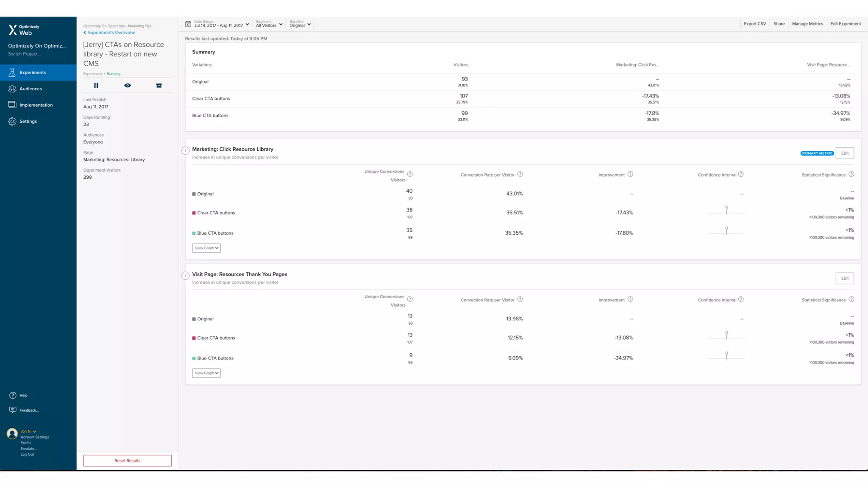Click the Clear CTA buttons pink color swatch
This screenshot has height=488, width=868.
pyautogui.click(x=194, y=213)
